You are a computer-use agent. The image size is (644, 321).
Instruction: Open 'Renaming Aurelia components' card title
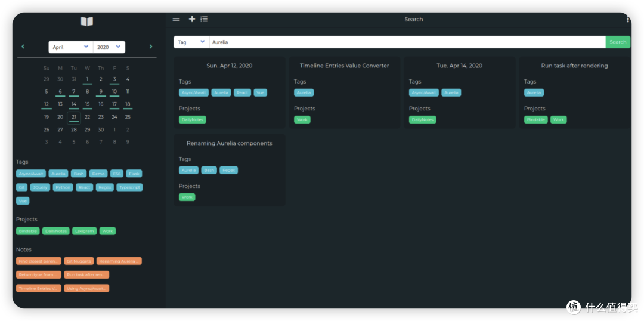[x=229, y=143]
